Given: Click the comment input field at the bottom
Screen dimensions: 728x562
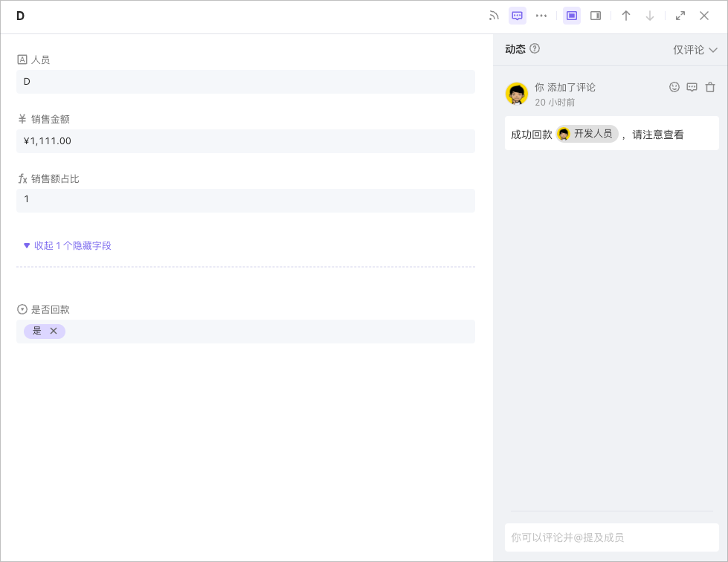Looking at the screenshot, I should (x=611, y=537).
